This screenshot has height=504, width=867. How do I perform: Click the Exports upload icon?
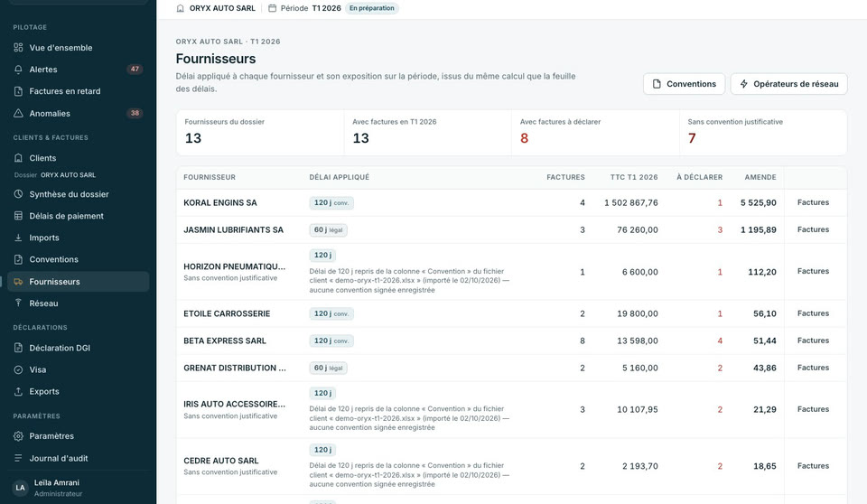(18, 392)
